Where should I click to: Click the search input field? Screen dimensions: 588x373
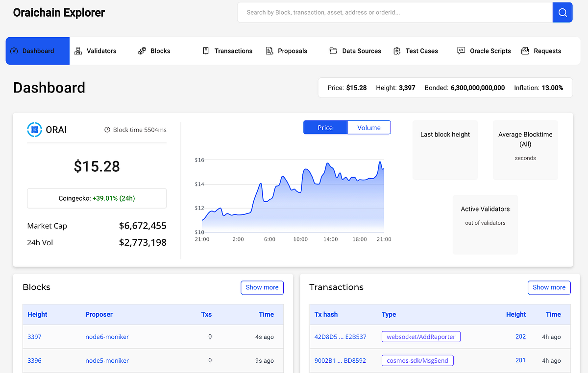pos(392,12)
